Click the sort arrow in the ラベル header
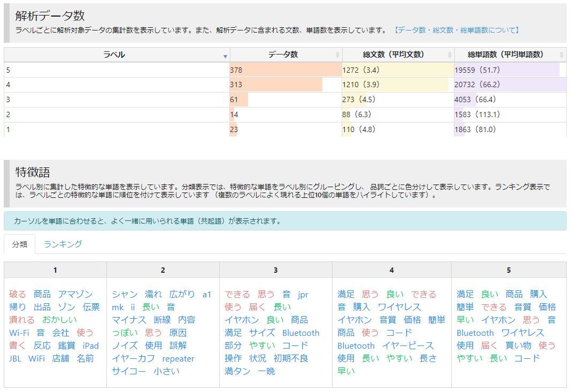This screenshot has width=572, height=392. [x=225, y=56]
